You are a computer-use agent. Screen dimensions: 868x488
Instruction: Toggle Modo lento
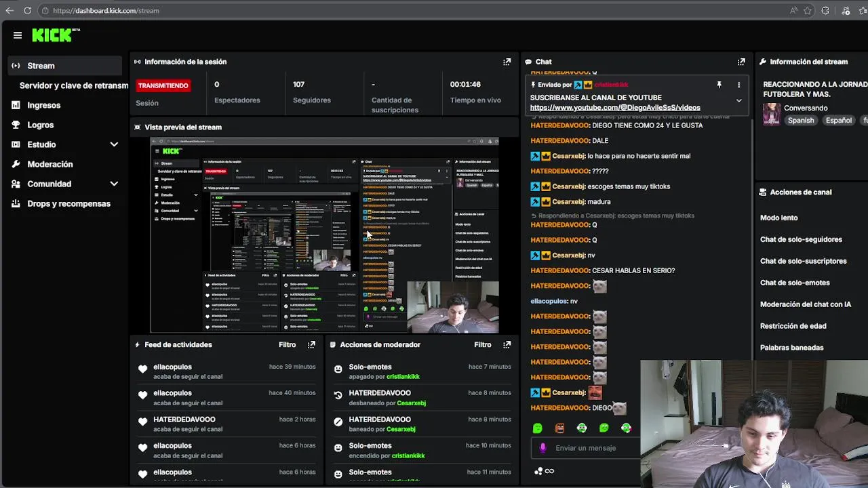(778, 218)
